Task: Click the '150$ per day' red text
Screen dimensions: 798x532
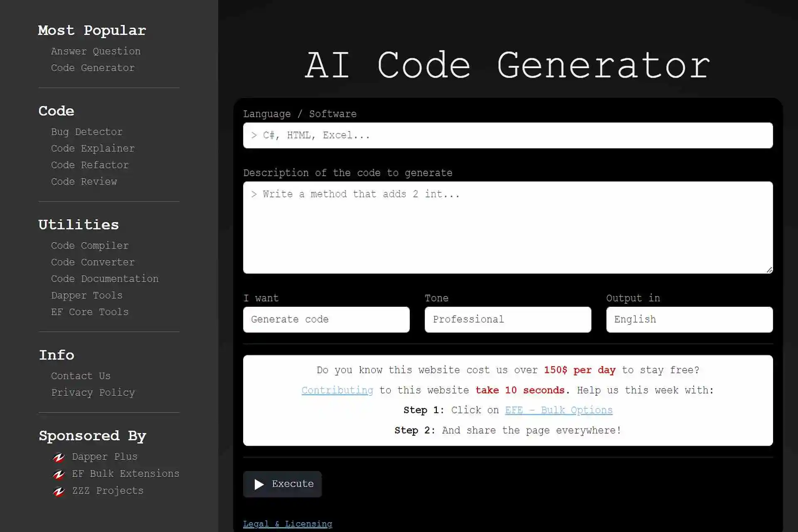Action: 579,370
